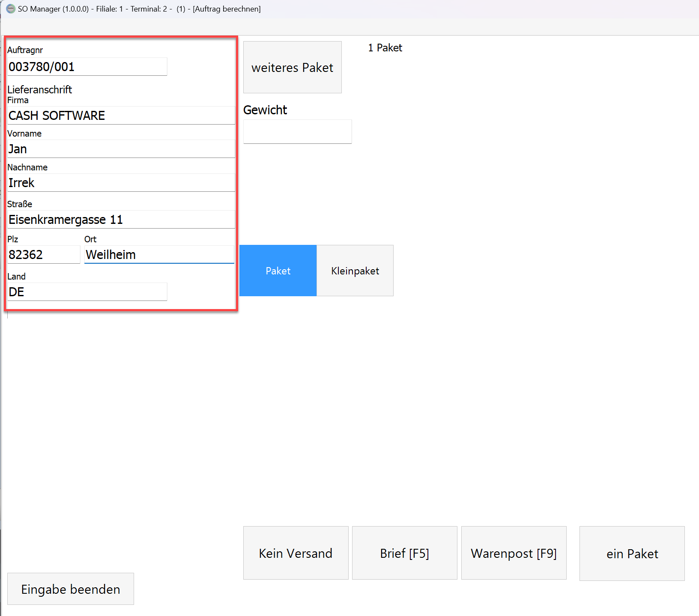Select the Nachname field showing Irrek
Viewport: 699px width, 616px height.
coord(121,183)
